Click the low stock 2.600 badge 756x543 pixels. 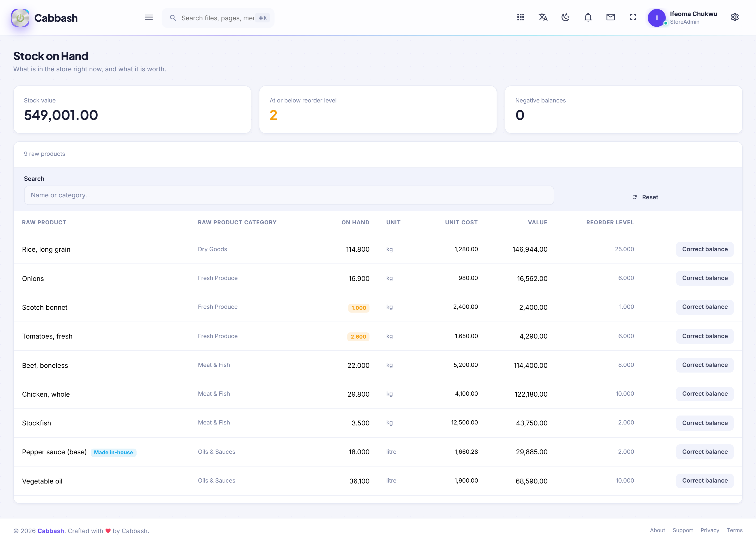[358, 336]
